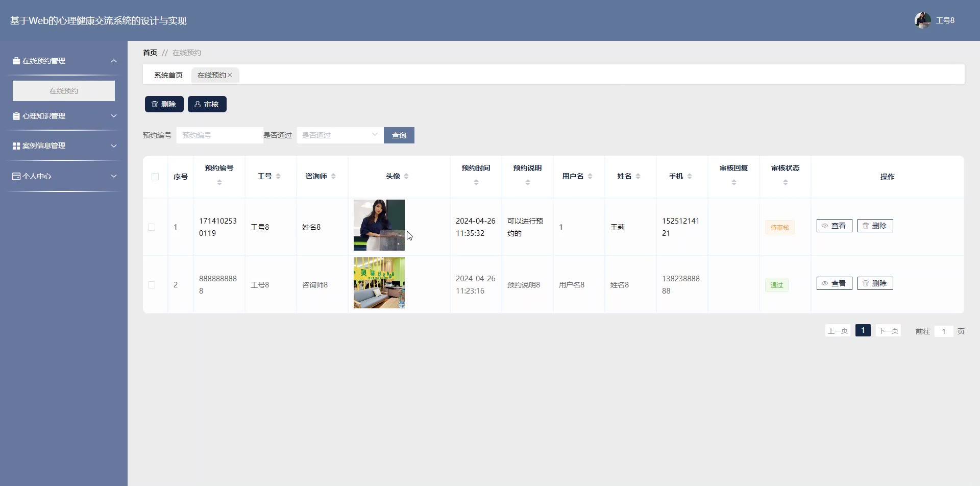This screenshot has height=486, width=980.
Task: Click the 待审核 status tag
Action: pos(780,227)
